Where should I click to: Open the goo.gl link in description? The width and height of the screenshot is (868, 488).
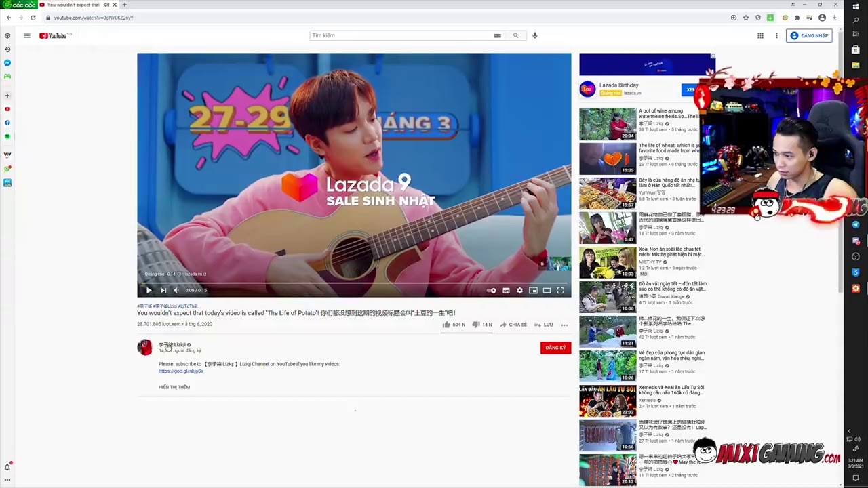pos(181,371)
